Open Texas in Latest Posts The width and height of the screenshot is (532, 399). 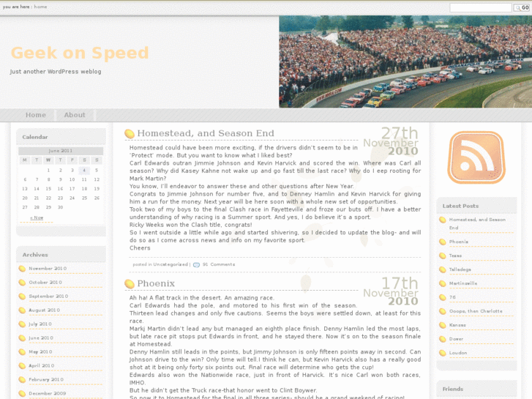[x=455, y=256]
